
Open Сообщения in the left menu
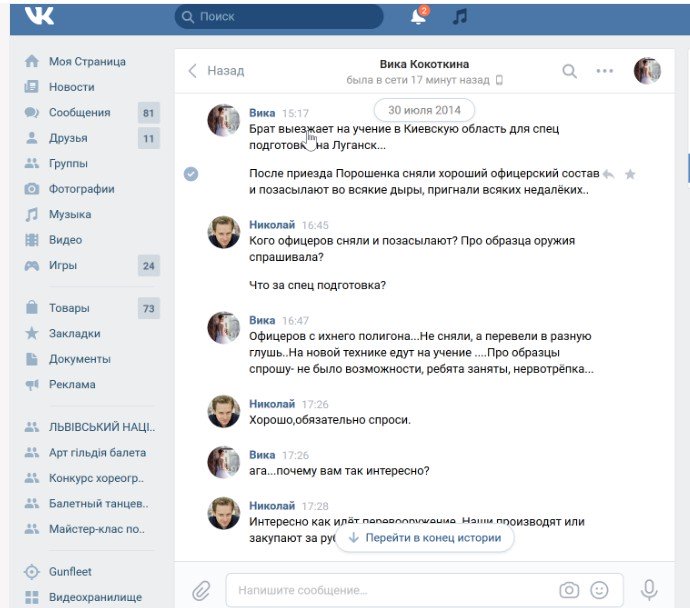[79, 112]
